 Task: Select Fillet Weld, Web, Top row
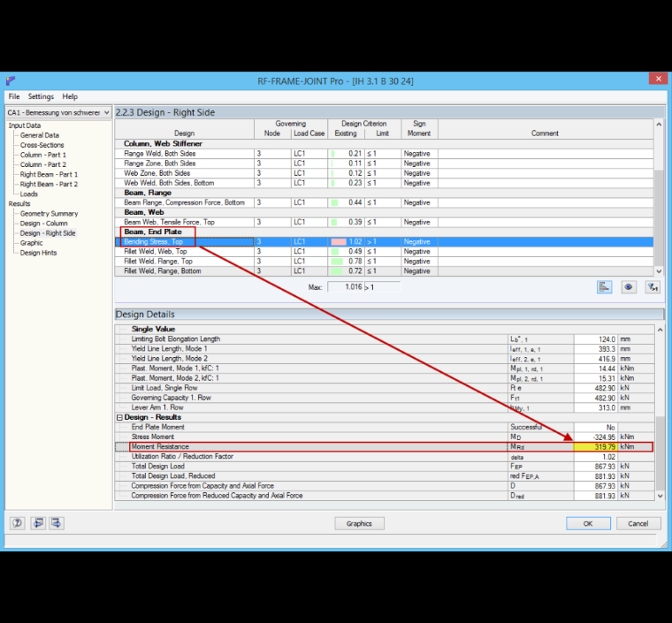click(384, 251)
